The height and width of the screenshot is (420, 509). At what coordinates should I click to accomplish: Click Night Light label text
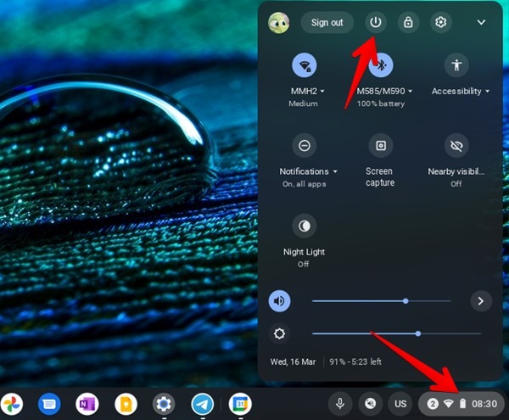pyautogui.click(x=304, y=252)
